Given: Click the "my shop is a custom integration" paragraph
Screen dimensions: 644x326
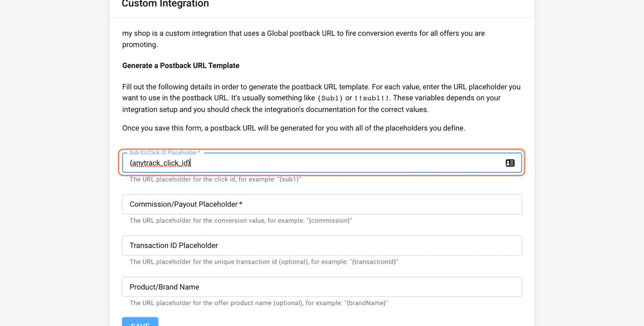Looking at the screenshot, I should [304, 39].
